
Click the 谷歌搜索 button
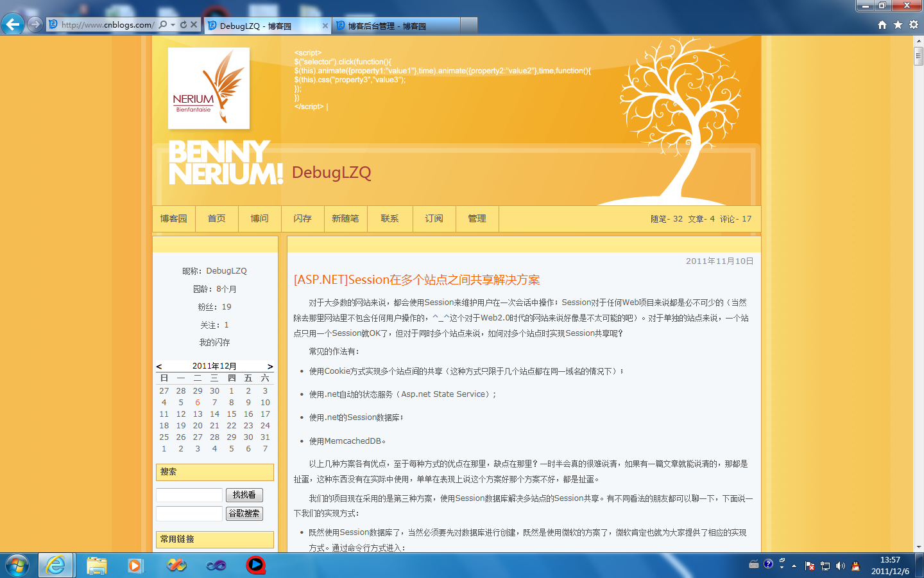244,514
